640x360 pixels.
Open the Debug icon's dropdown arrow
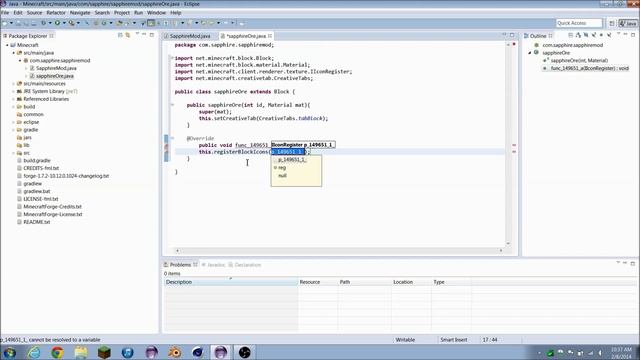pos(50,23)
